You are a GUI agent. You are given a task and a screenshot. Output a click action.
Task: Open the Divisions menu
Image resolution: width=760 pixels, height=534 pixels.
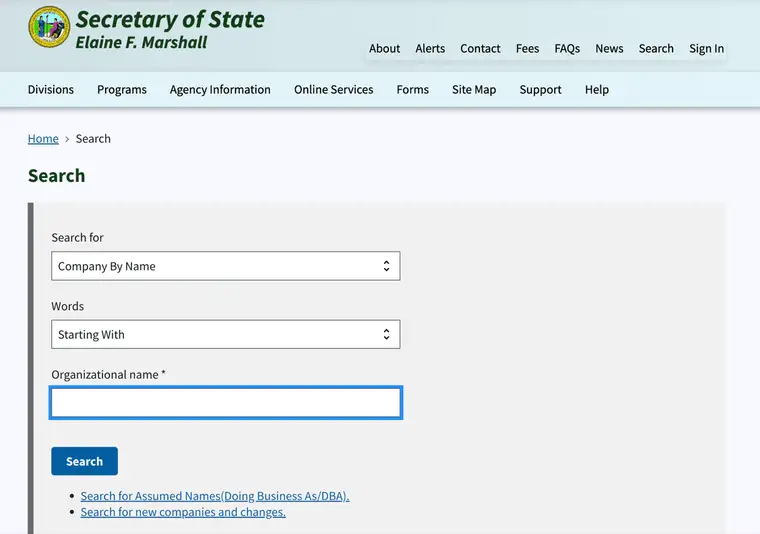pos(51,90)
